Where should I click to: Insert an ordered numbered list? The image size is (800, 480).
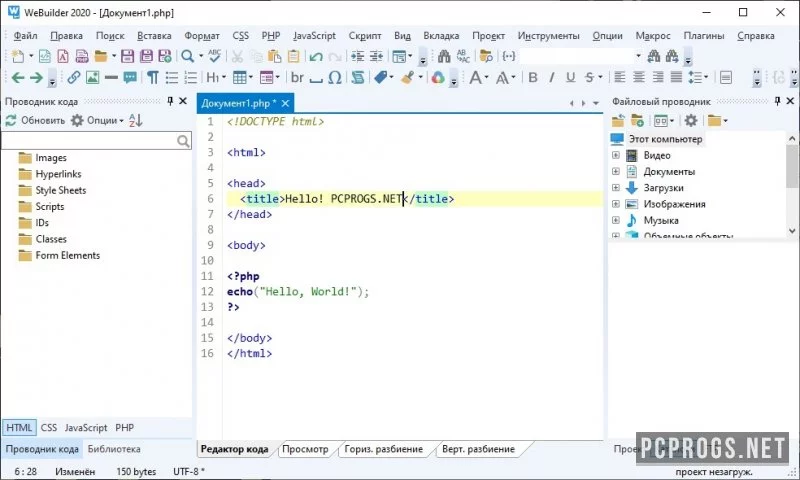pyautogui.click(x=190, y=78)
